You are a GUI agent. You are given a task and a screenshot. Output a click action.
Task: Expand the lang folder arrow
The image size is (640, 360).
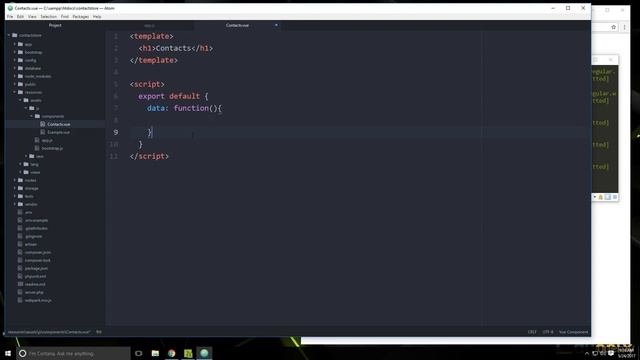click(20, 164)
